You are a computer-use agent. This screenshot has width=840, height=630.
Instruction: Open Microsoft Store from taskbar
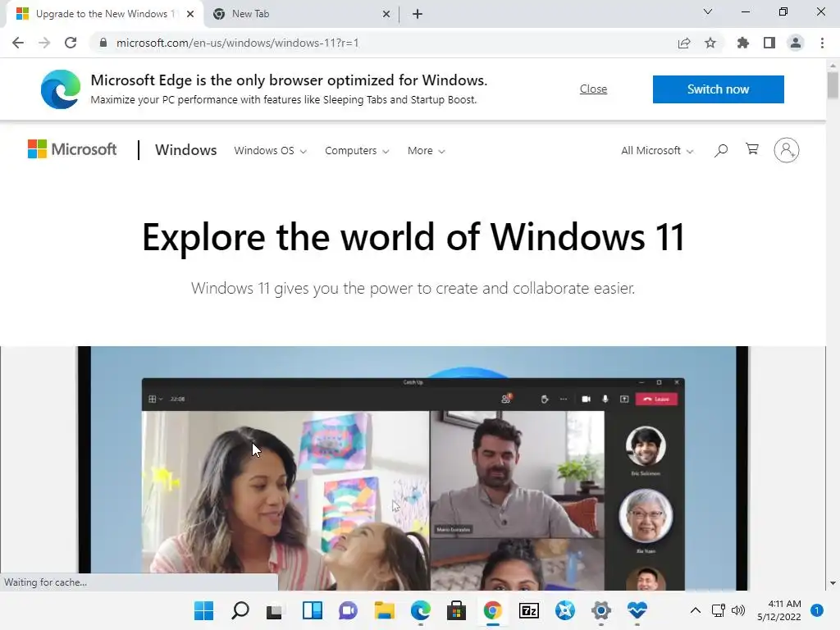pos(456,610)
